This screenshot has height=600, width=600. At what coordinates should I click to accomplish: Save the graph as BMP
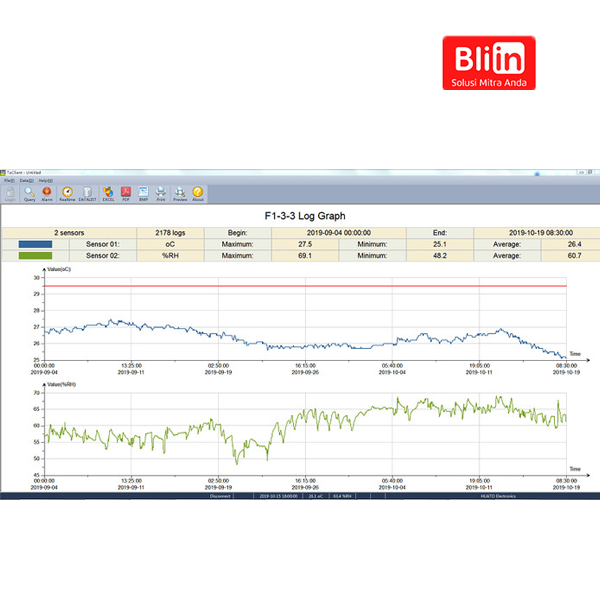144,192
